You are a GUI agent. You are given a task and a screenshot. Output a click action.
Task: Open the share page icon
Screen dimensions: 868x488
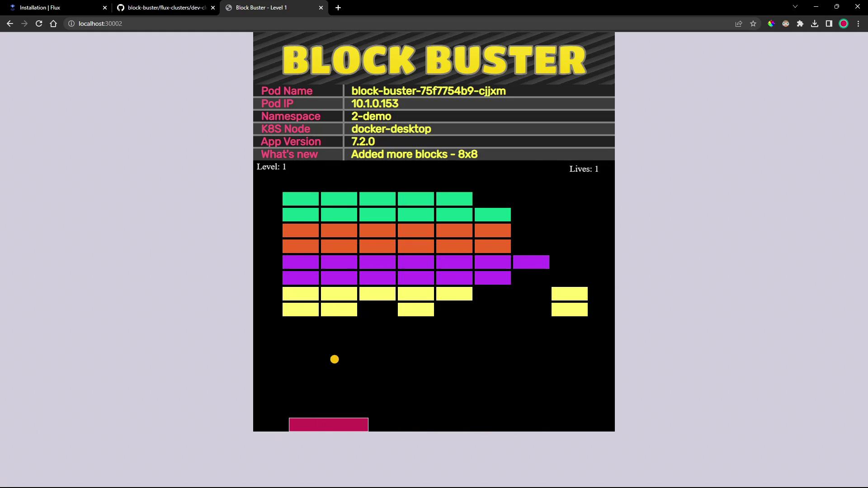[739, 23]
